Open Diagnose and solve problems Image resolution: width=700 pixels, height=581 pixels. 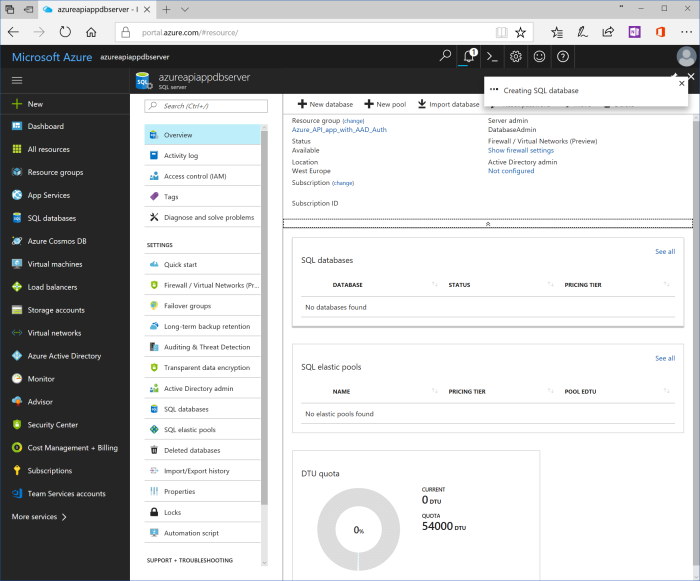[x=202, y=217]
